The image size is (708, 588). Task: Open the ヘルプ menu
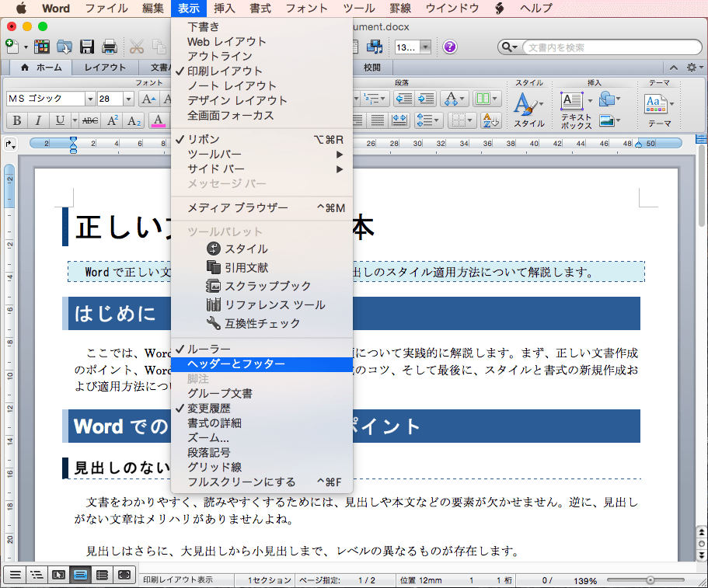536,8
